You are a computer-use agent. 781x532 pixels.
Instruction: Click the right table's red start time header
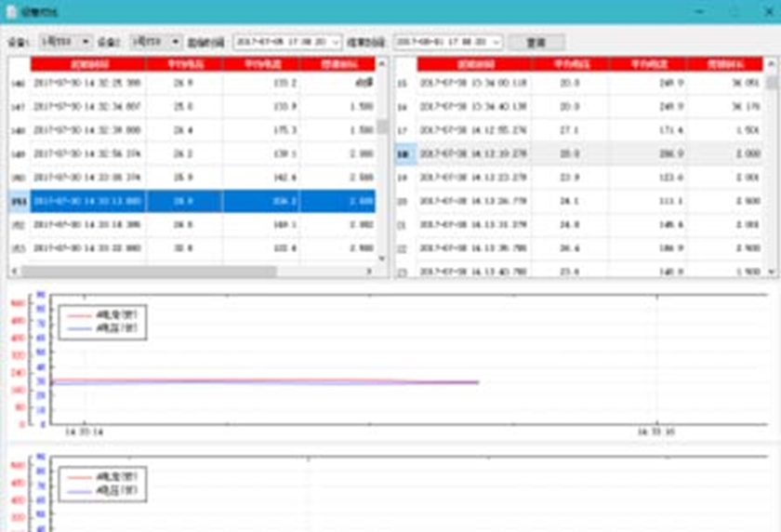[474, 64]
